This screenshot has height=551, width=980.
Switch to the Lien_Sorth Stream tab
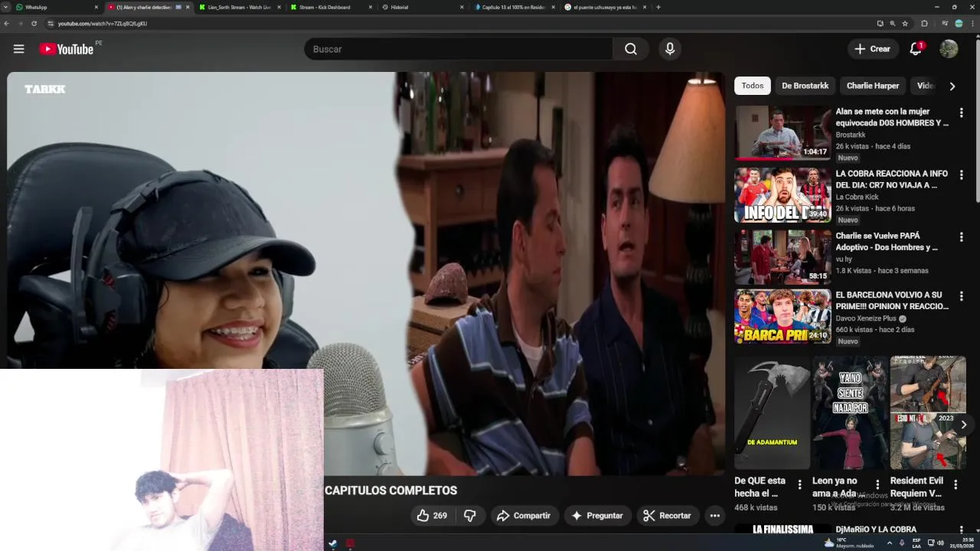tap(240, 7)
